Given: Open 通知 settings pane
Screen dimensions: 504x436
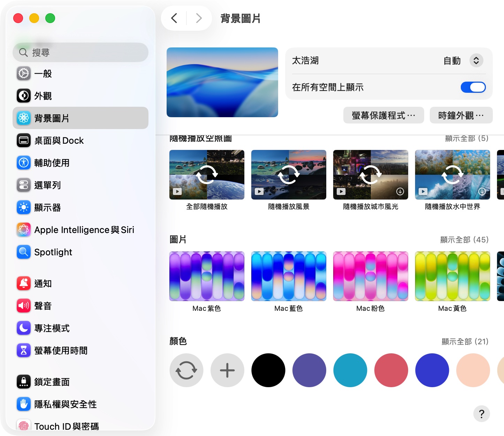Looking at the screenshot, I should (81, 283).
